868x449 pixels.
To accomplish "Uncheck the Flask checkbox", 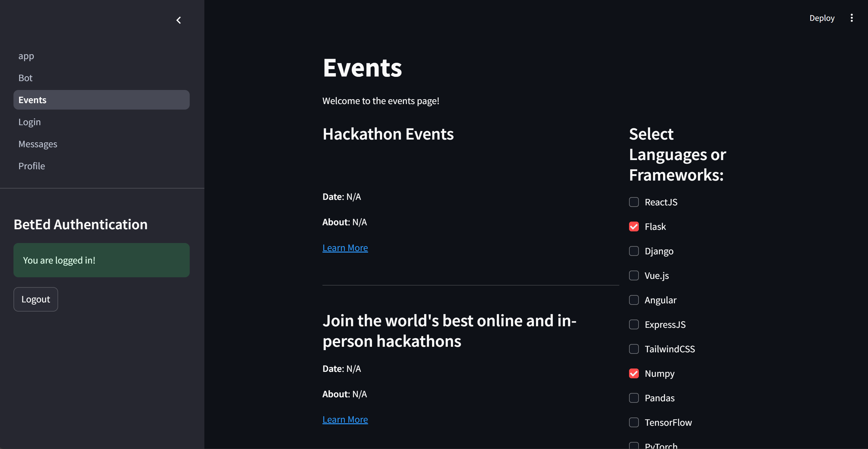I will pos(633,226).
